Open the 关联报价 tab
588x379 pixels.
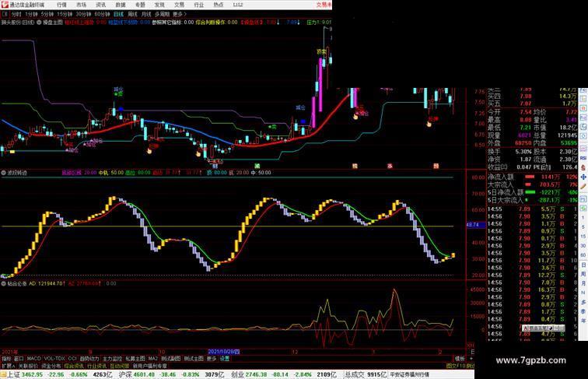coord(28,366)
